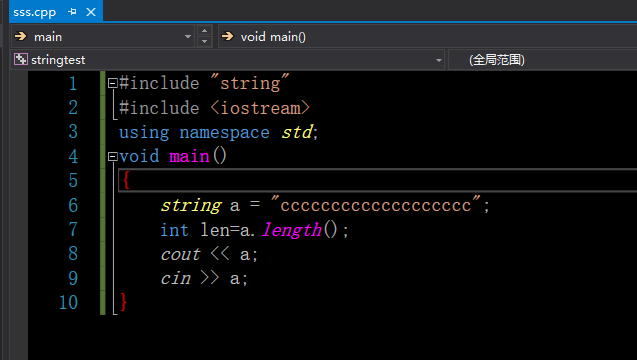This screenshot has width=637, height=360.
Task: Click the stringtest project icon
Action: pos(21,59)
